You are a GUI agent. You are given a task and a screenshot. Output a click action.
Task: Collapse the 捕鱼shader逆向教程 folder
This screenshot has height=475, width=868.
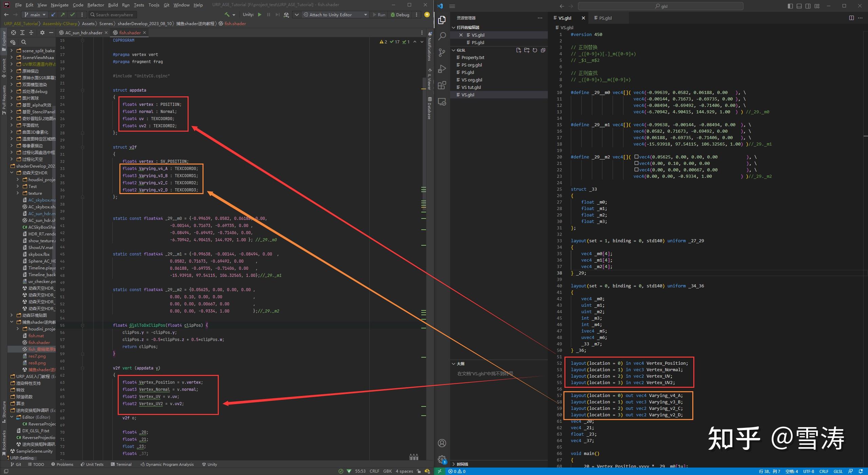[12, 322]
